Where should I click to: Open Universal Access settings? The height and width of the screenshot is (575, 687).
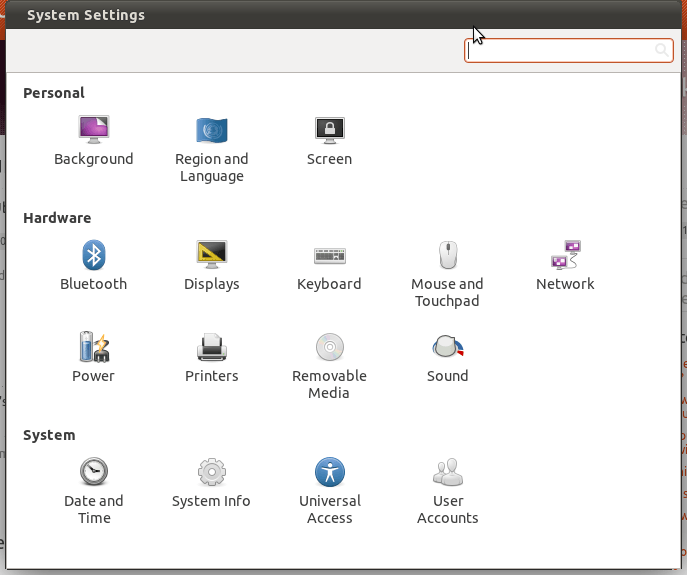click(x=329, y=491)
